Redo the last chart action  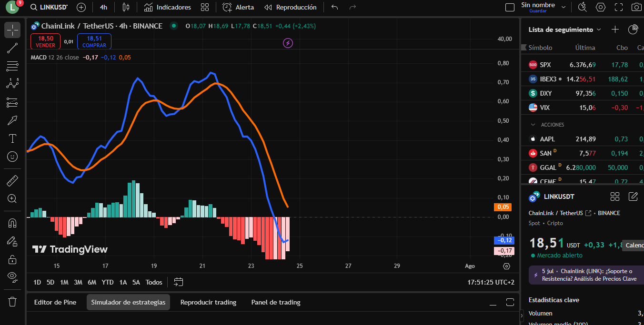352,7
